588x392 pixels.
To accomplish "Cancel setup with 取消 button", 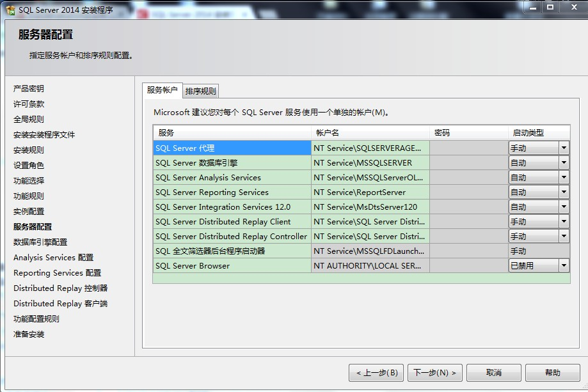I will (493, 373).
